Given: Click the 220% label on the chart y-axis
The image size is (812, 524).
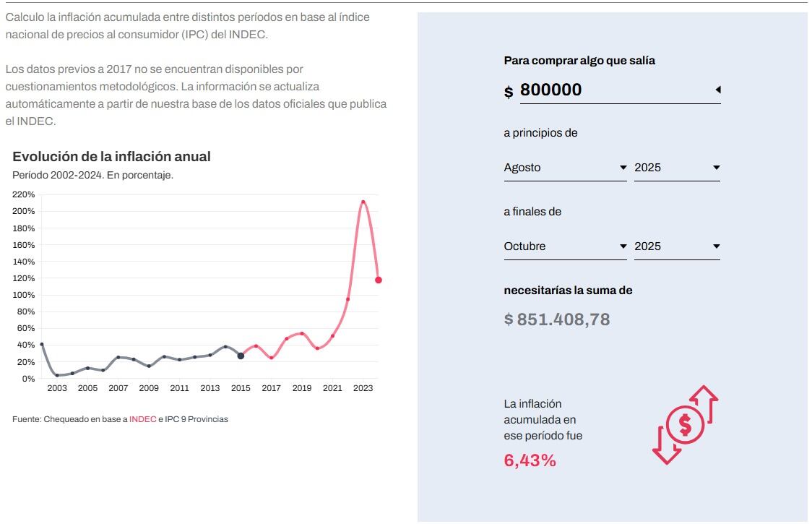Looking at the screenshot, I should [23, 194].
